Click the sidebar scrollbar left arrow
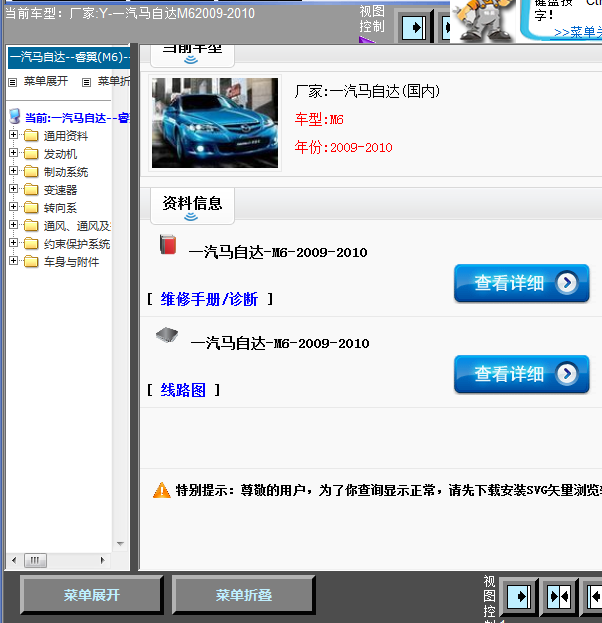This screenshot has width=602, height=623. point(14,560)
